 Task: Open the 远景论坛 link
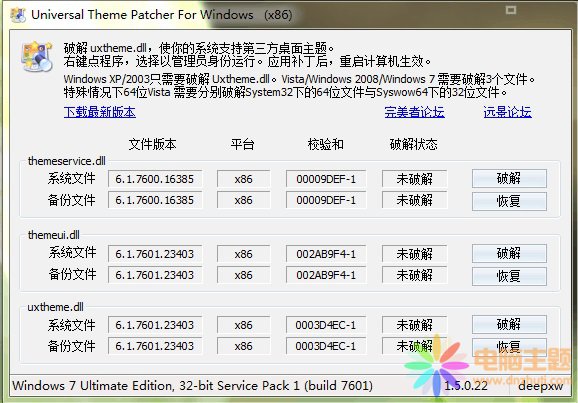(507, 112)
